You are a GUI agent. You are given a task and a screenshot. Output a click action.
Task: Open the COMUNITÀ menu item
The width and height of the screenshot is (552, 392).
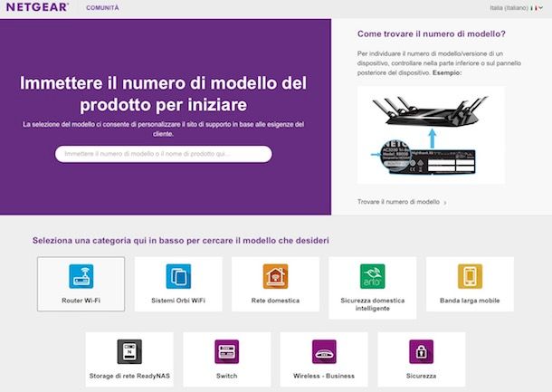click(102, 8)
